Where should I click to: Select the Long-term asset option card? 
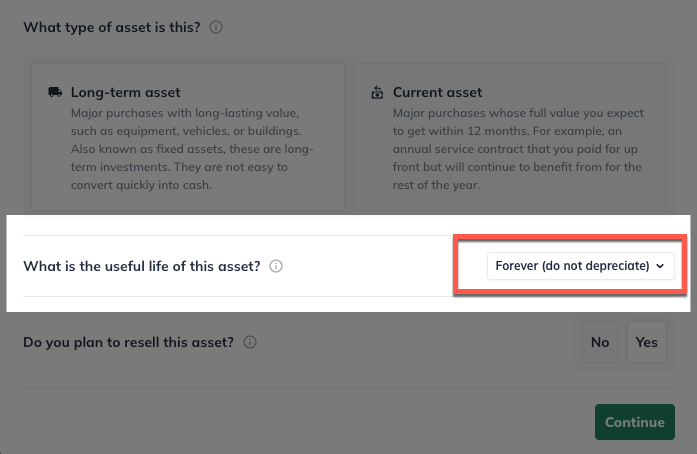(187, 137)
